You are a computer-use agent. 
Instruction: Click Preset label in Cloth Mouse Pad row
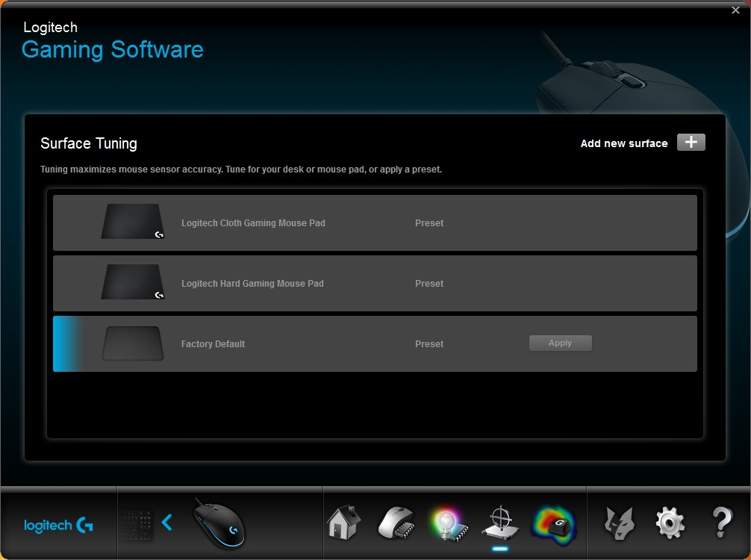[429, 223]
